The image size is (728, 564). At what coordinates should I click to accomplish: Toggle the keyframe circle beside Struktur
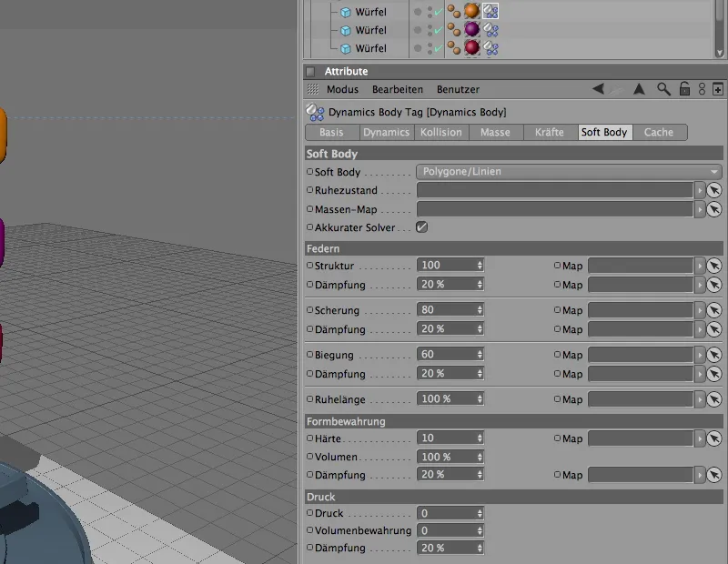pos(309,266)
